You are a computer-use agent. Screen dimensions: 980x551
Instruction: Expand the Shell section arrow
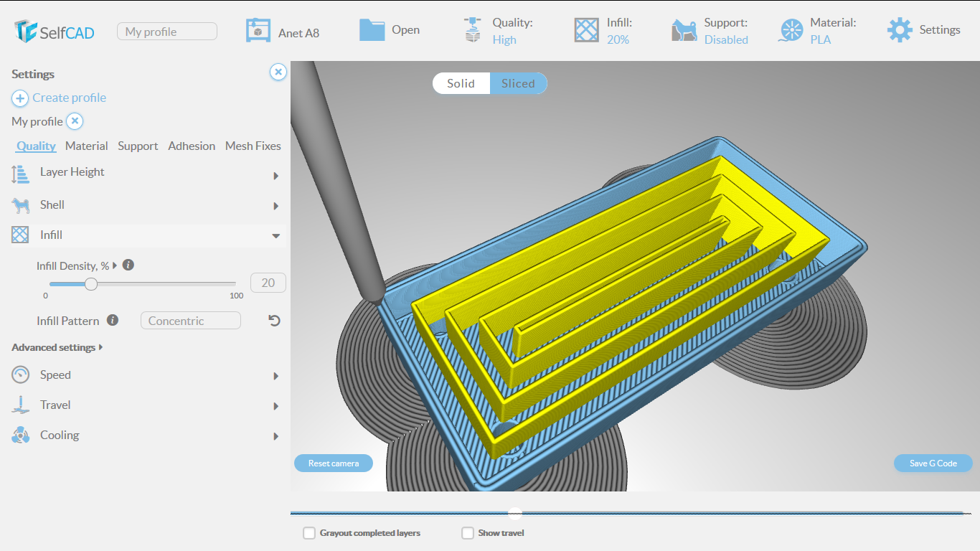[x=276, y=206]
